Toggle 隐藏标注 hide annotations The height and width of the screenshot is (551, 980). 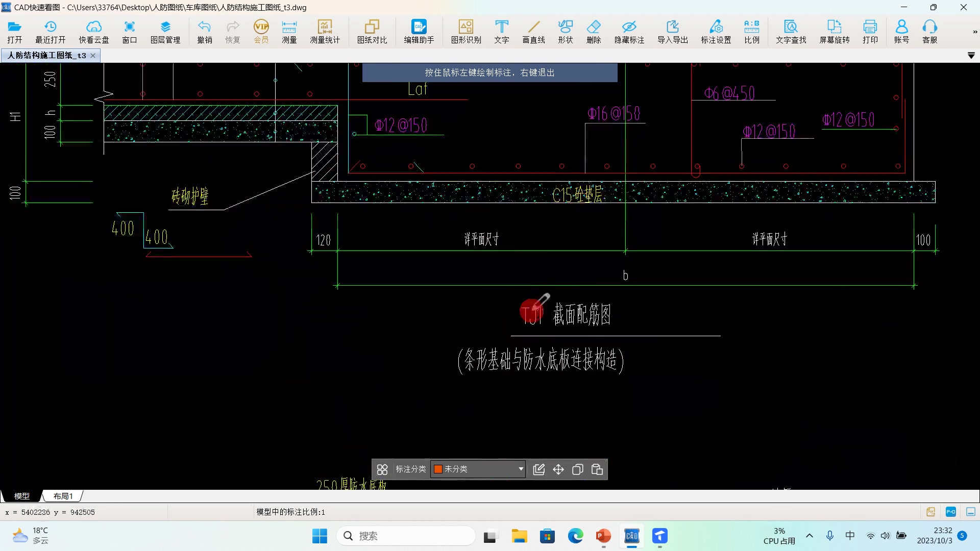tap(629, 32)
